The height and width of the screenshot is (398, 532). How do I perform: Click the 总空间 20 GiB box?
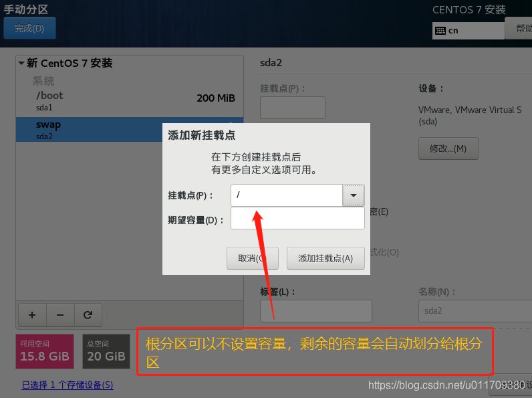coord(106,351)
